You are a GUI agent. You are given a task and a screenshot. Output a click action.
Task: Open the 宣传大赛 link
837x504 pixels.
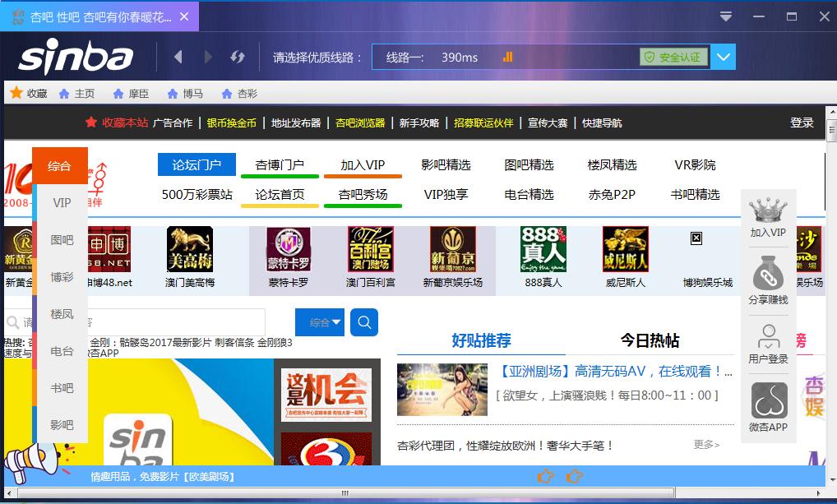548,123
